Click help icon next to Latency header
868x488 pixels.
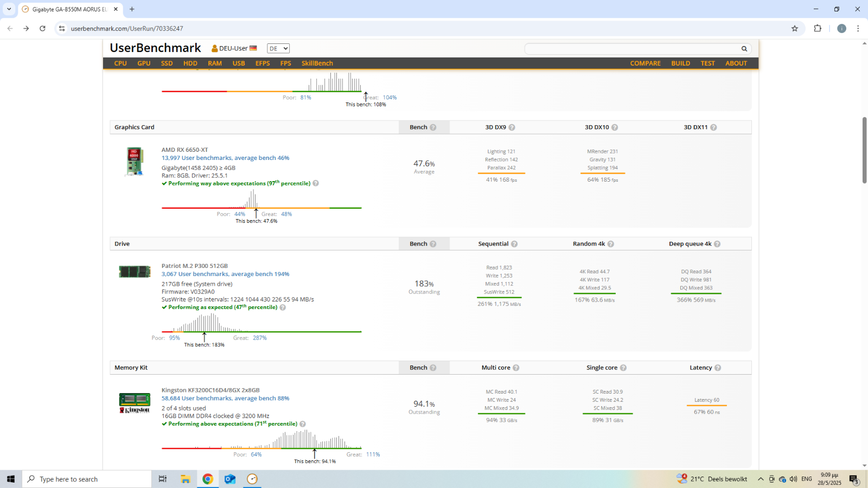[718, 368]
